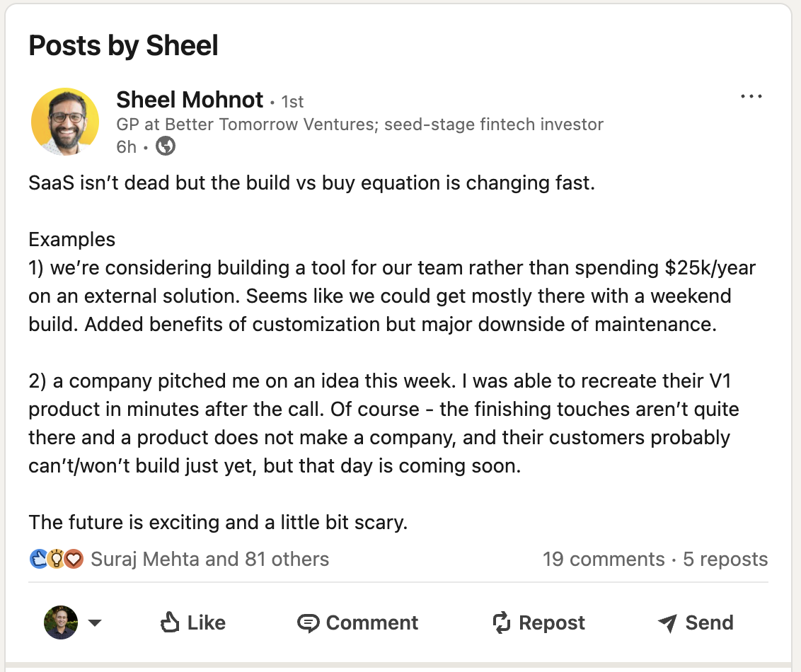Click the Comment speech bubble button

click(x=358, y=622)
